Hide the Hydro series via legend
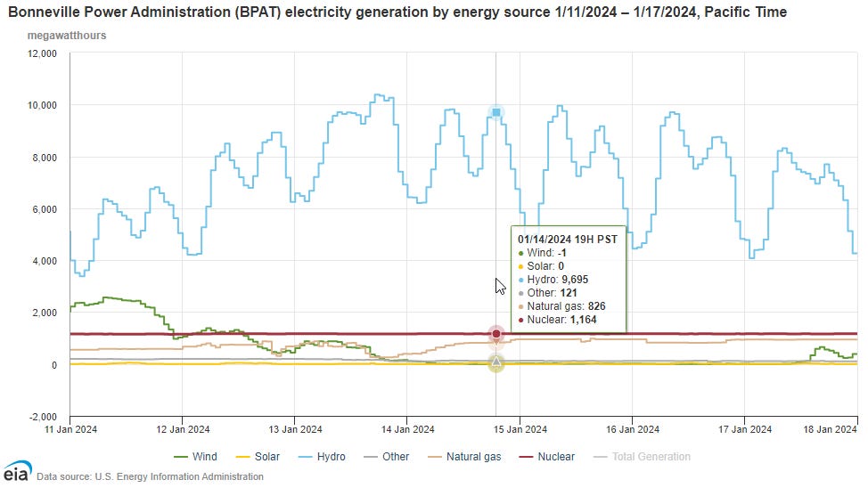Screen dimensions: 868x488 click(x=322, y=457)
